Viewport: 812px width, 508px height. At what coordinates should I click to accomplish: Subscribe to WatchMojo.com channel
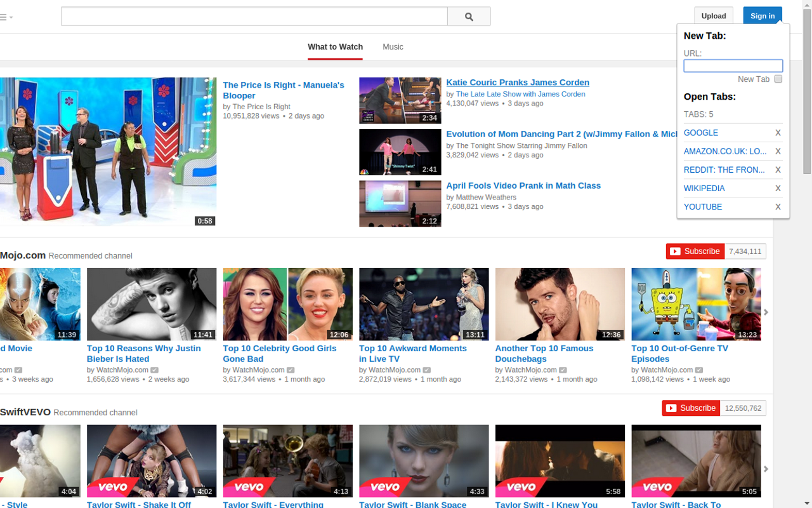click(x=695, y=251)
